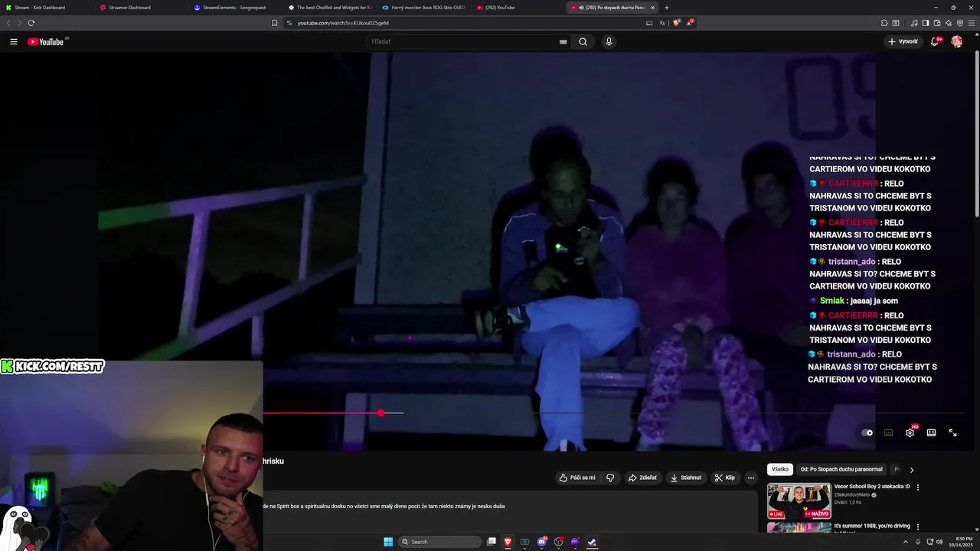This screenshot has height=551, width=980.
Task: Create a clip with Klip button
Action: pyautogui.click(x=724, y=478)
